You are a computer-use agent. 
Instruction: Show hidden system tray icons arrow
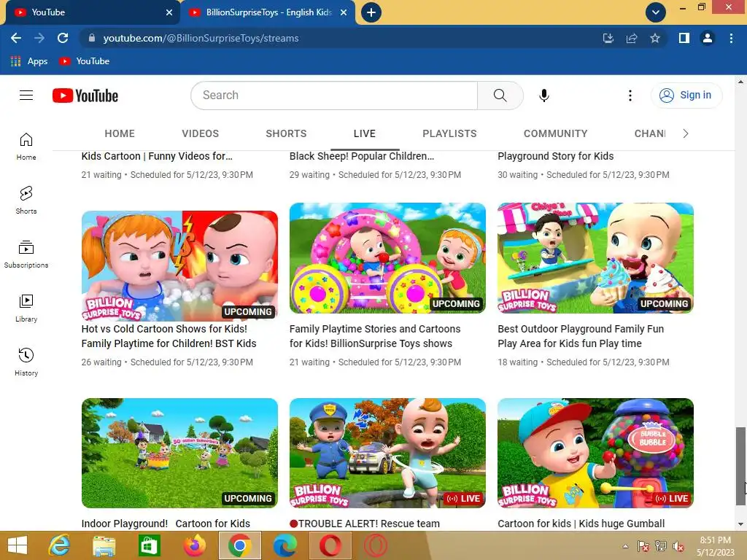coord(625,546)
